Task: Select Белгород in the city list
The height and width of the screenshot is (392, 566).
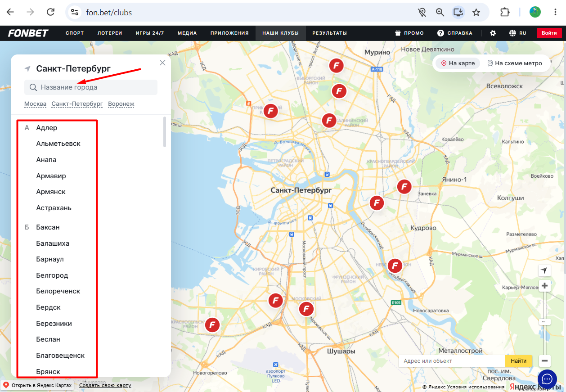Action: pyautogui.click(x=52, y=275)
